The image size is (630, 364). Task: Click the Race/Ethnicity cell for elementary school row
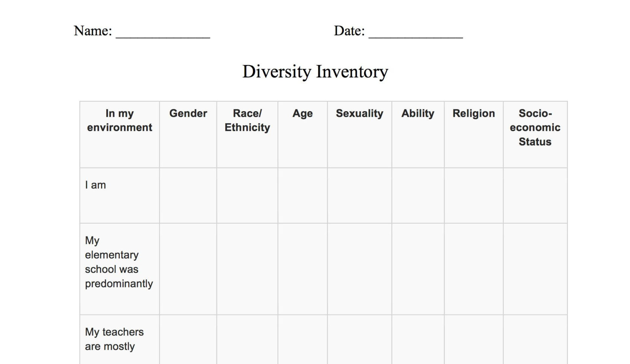click(247, 269)
